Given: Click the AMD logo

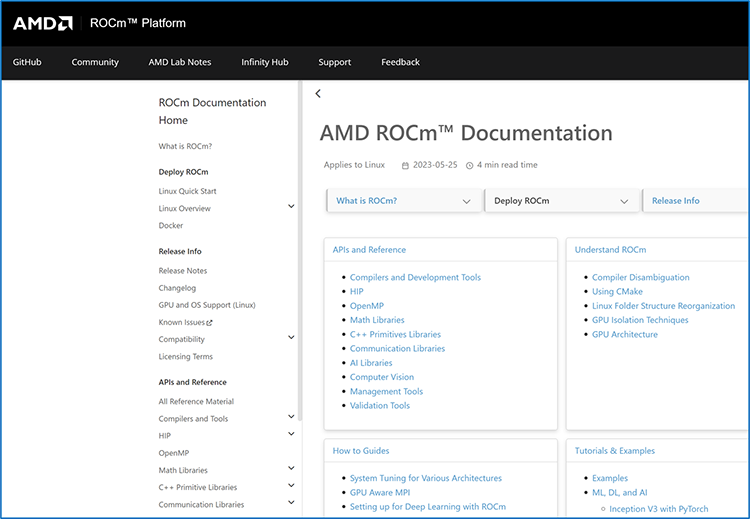Looking at the screenshot, I should tap(43, 23).
